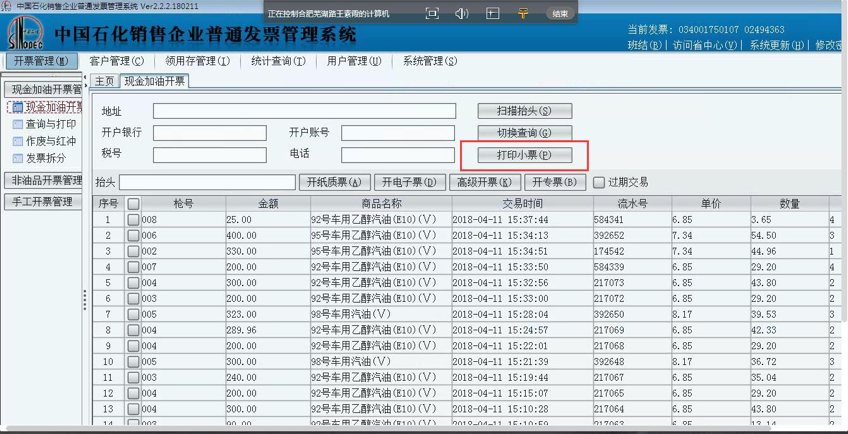Switch to the 主页 tab

(105, 82)
